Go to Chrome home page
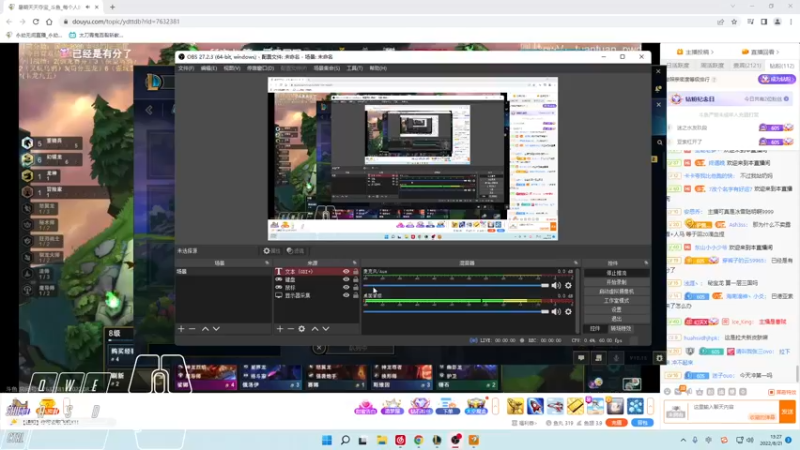The height and width of the screenshot is (450, 800). (49, 21)
